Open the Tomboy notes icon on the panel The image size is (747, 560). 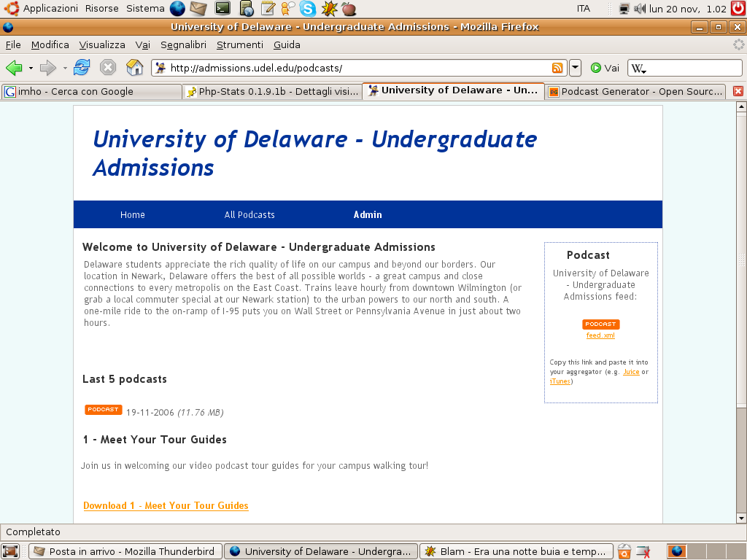[x=268, y=9]
